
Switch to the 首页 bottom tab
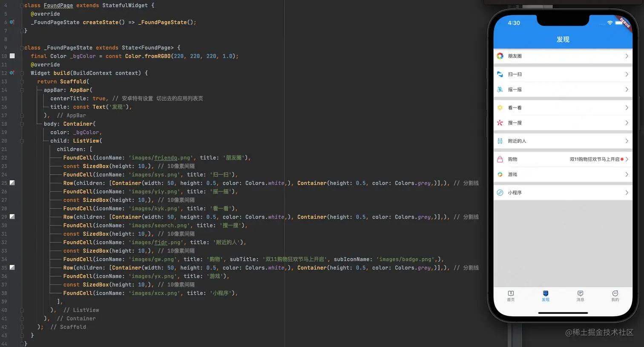coord(511,296)
